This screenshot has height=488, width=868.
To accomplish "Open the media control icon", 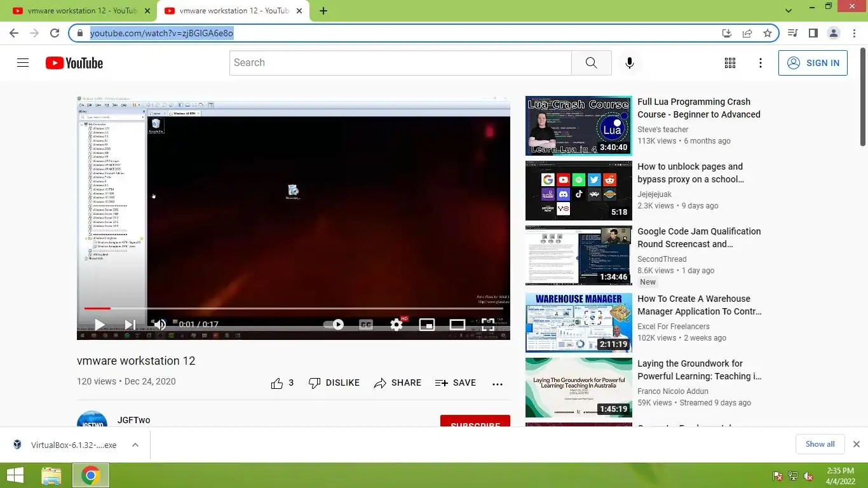I will click(793, 33).
